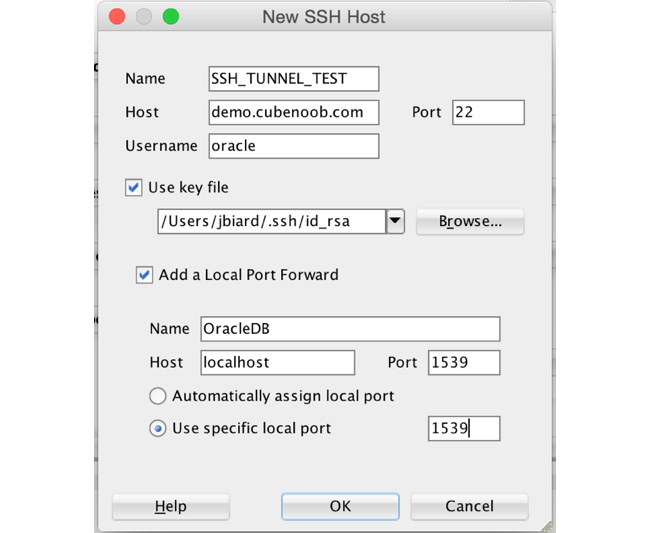Click the Username field containing oracle
The image size is (650, 533).
tap(293, 146)
